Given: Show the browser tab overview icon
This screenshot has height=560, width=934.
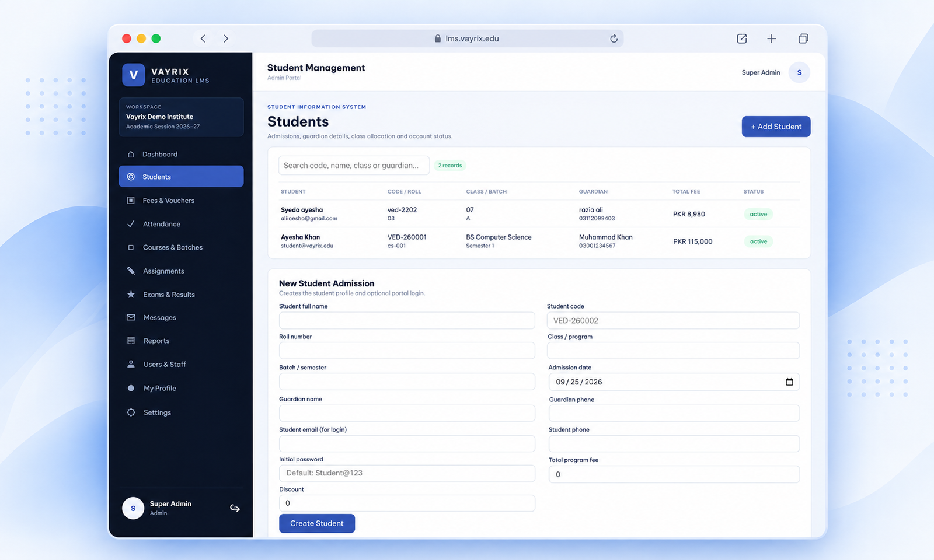Looking at the screenshot, I should (803, 38).
